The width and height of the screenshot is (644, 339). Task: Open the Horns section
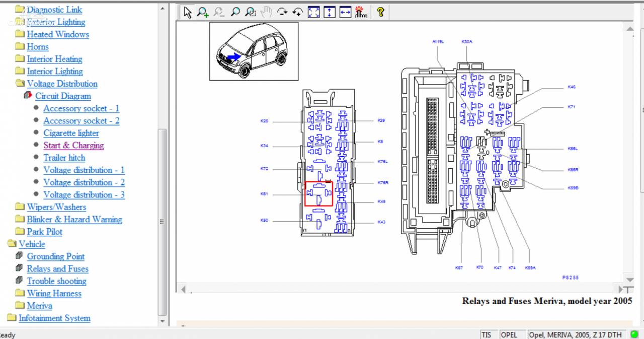pos(38,46)
